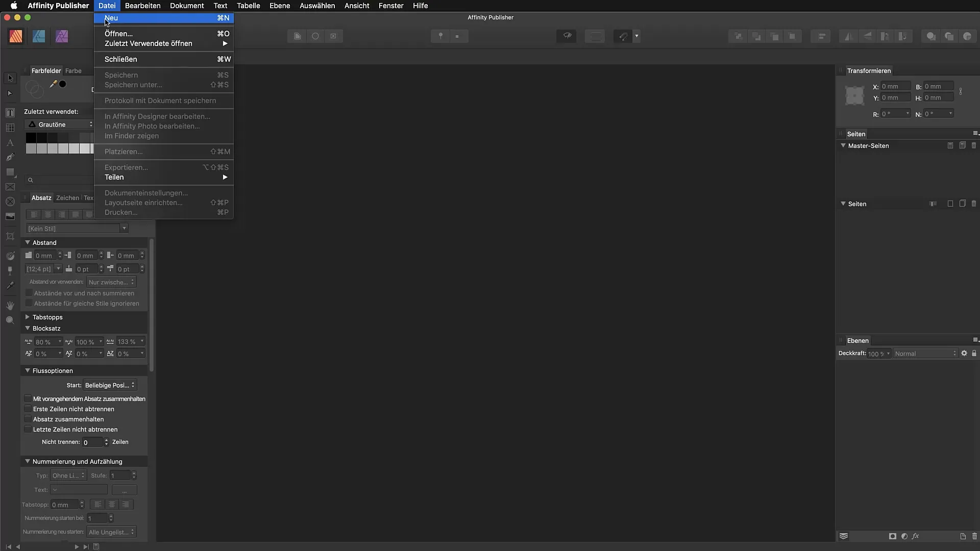Collapse Nummerierung und Aufzählung section

(x=28, y=461)
